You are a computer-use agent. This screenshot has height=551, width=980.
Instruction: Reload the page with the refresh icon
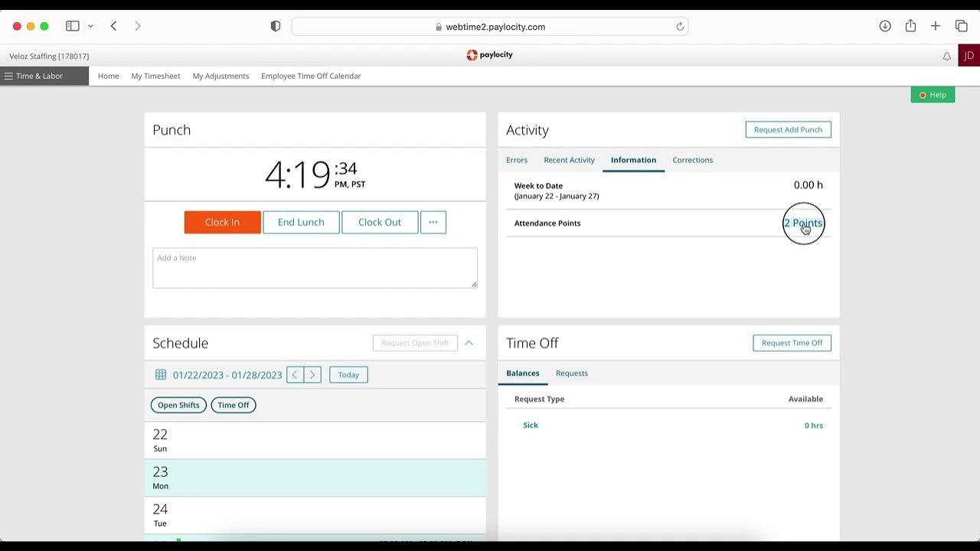coord(679,26)
